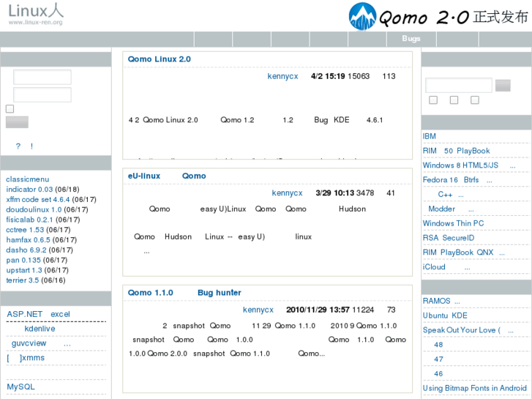The image size is (532, 399).
Task: Open the cctree 1.53 link
Action: [25, 230]
